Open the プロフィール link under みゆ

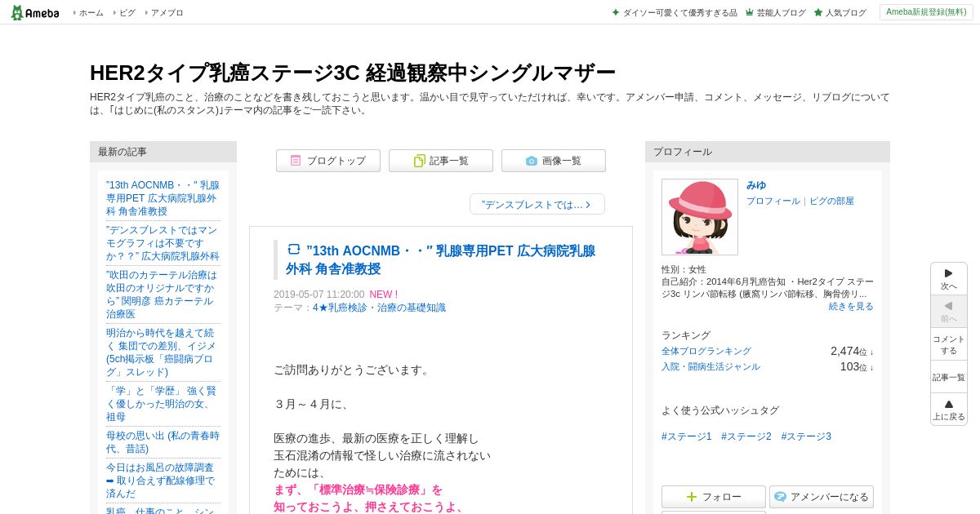click(773, 201)
